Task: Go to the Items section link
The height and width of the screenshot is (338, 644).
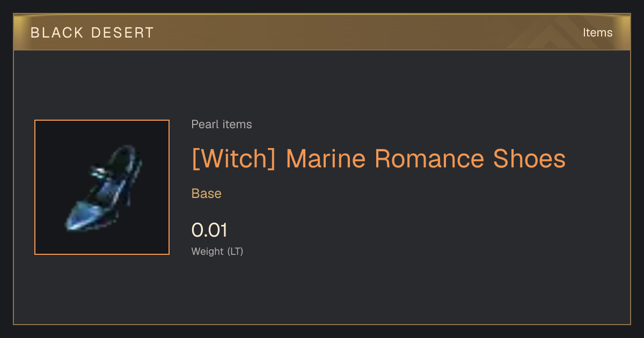Action: coord(597,33)
